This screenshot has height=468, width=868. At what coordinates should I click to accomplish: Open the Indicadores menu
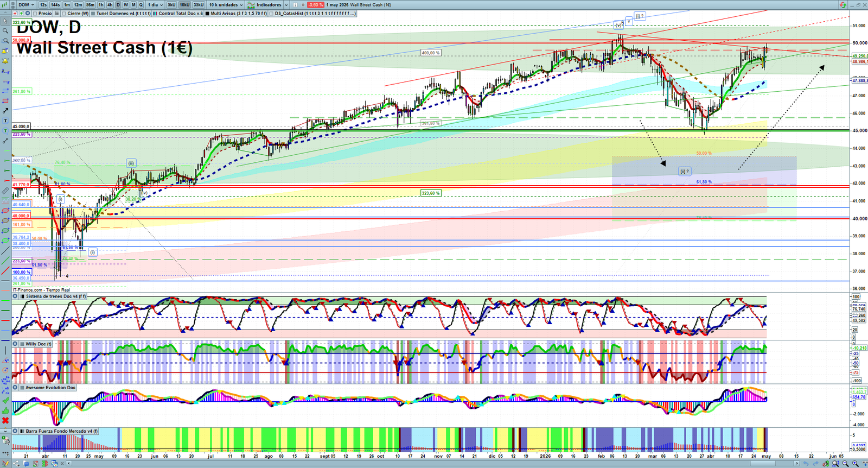[x=265, y=4]
